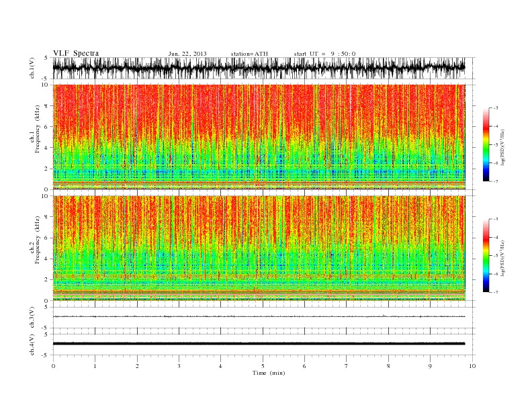Select the "ch.1(V)" vertical axis label

tap(32, 68)
